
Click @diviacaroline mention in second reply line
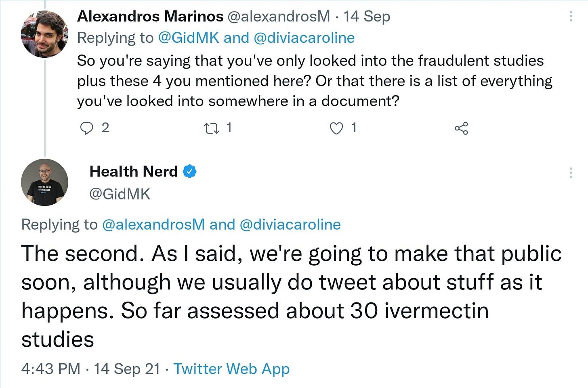point(290,224)
